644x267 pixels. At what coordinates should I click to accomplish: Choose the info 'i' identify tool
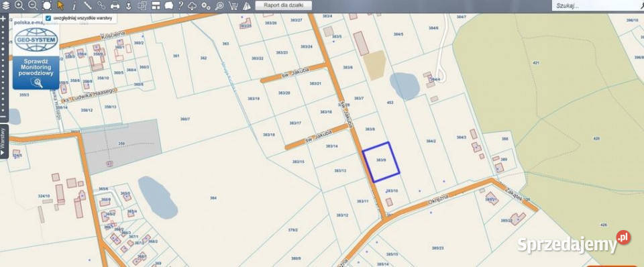click(74, 6)
